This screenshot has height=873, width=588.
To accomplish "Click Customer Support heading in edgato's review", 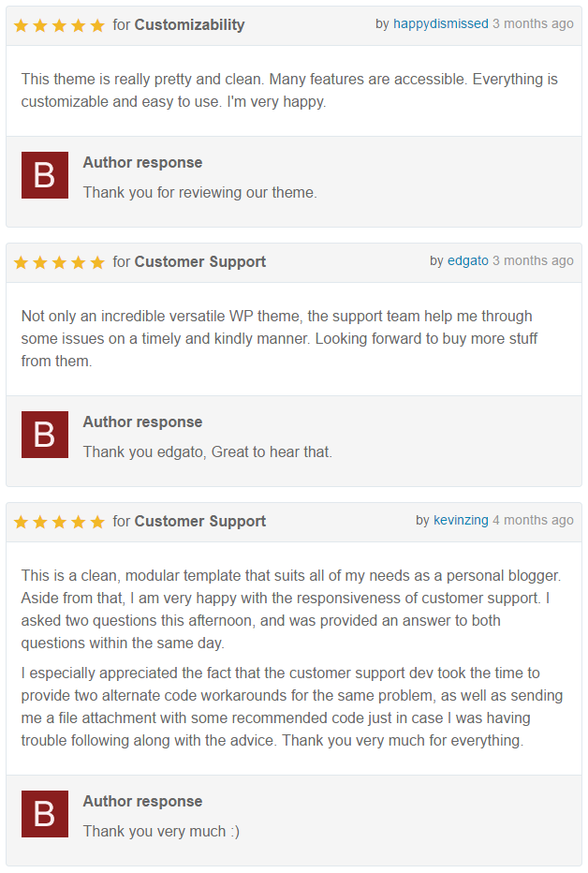I will click(199, 261).
